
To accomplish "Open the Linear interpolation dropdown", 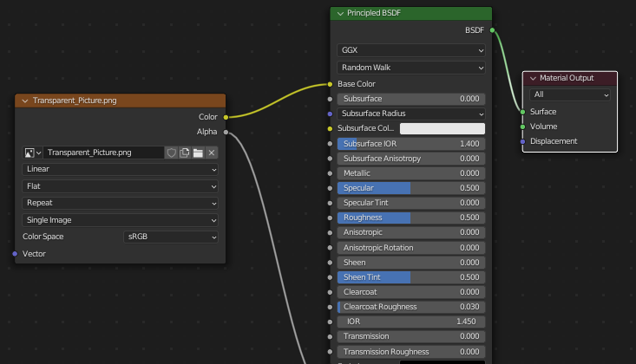I will tap(120, 169).
